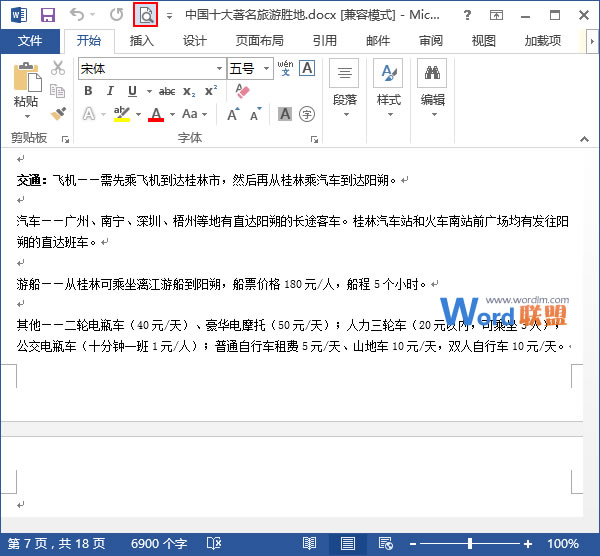Screen dimensions: 600x556
Task: Click page number status 第7页,共18页
Action: click(56, 544)
